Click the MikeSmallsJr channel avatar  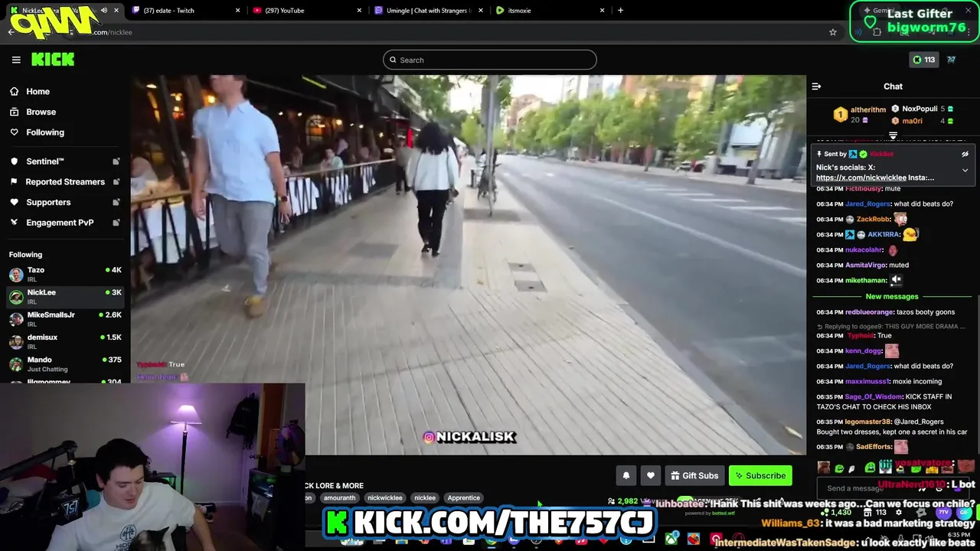(x=16, y=319)
